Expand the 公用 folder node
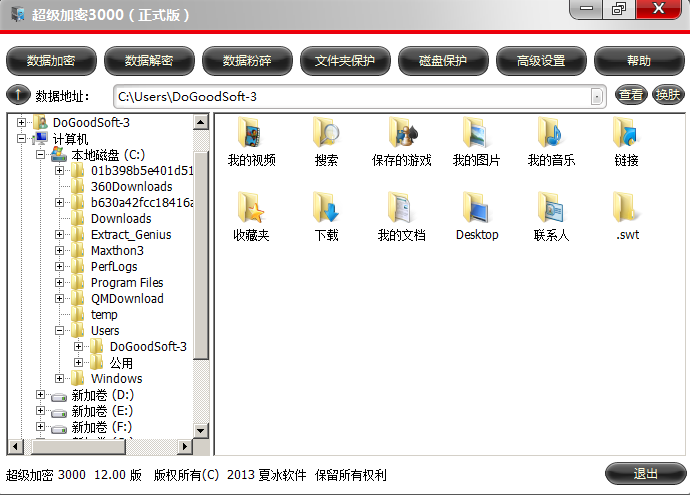The height and width of the screenshot is (495, 690). coord(78,363)
